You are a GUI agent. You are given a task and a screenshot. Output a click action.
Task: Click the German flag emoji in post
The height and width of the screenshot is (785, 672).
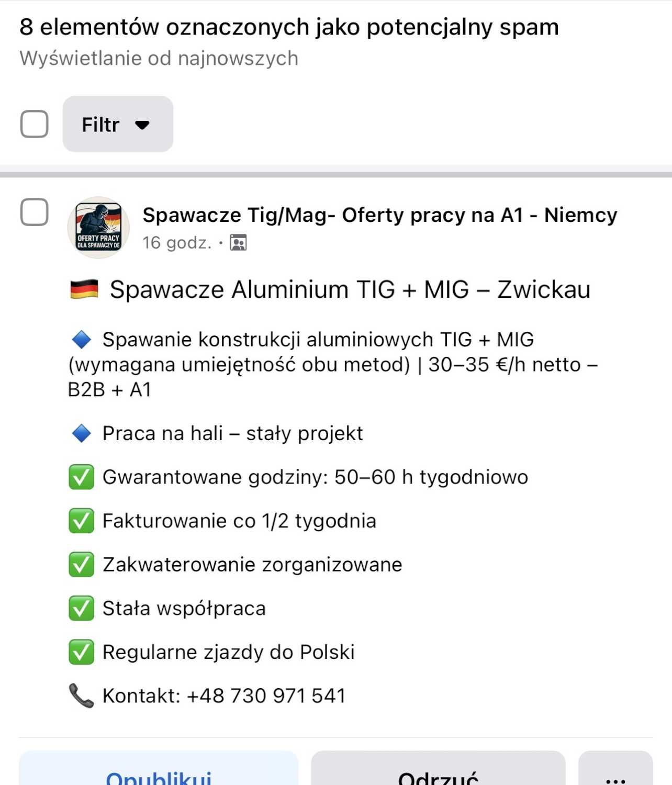84,289
